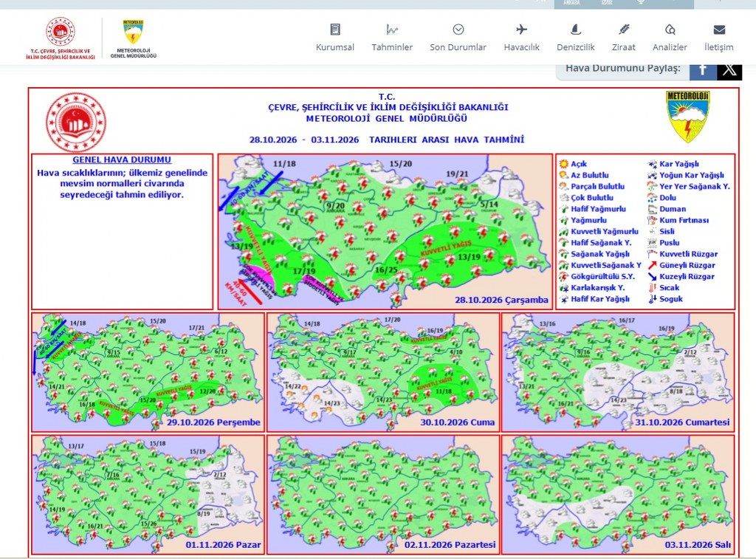Open the Havacılık airplane icon
The width and height of the screenshot is (756, 559).
(521, 30)
